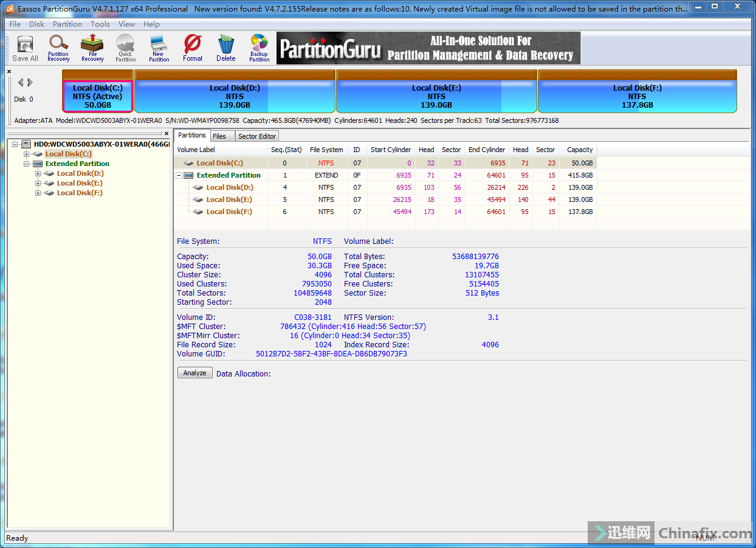Click the Delete partition icon

pos(225,48)
